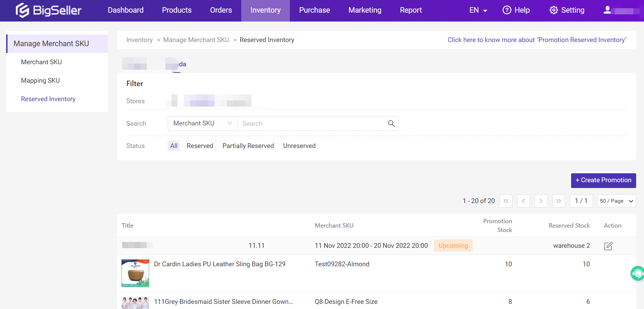644x309 pixels.
Task: Open the user account profile icon
Action: pos(607,10)
